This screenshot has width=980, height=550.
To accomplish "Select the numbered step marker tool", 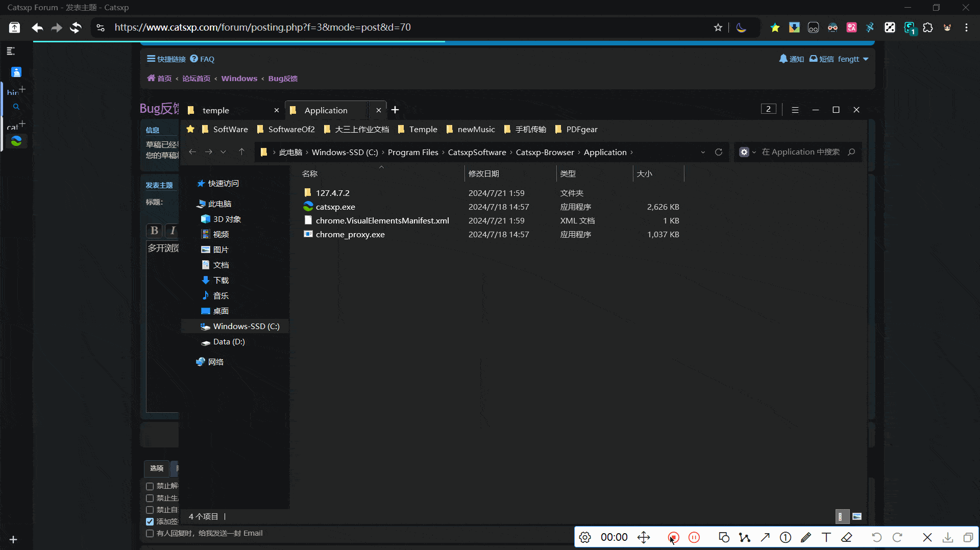I will tap(786, 537).
